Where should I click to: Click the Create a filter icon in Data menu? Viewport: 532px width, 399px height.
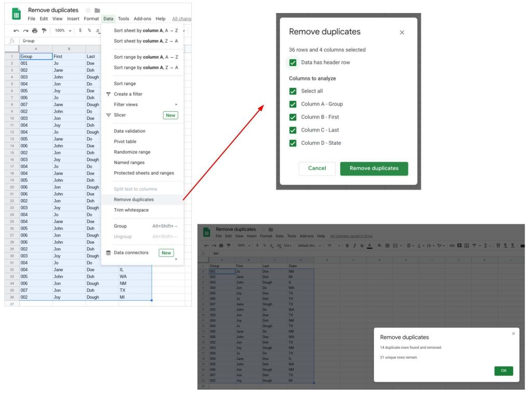pyautogui.click(x=108, y=95)
